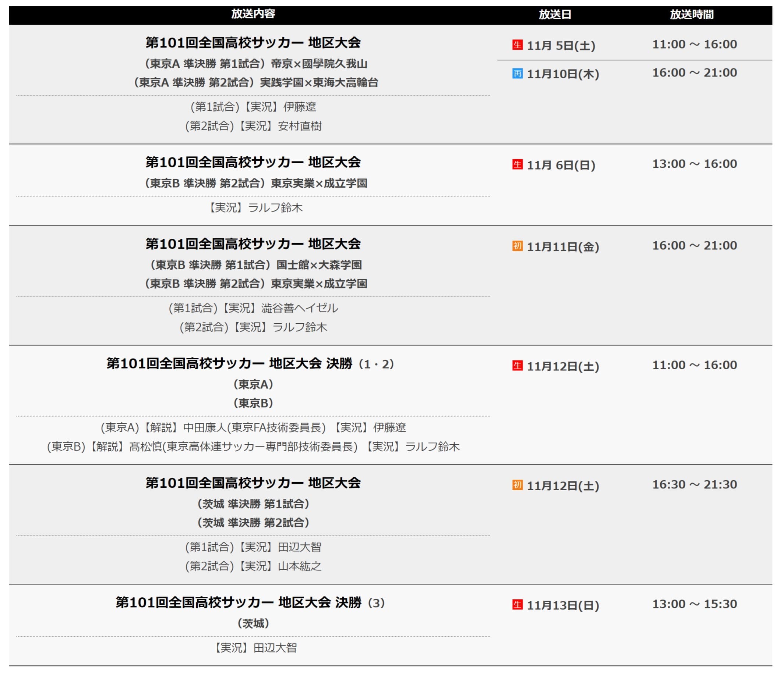The height and width of the screenshot is (679, 784).
Task: Select the 放送内容 column header
Action: 253,14
